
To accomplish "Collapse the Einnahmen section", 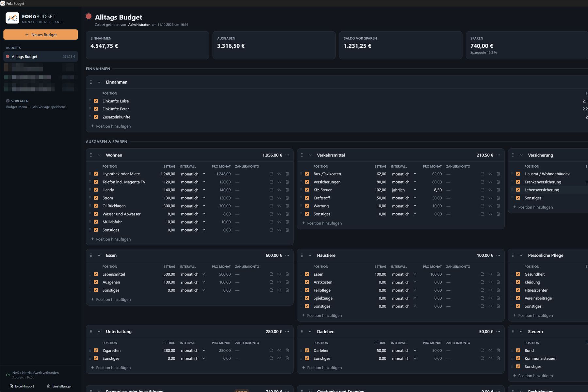I will point(99,82).
